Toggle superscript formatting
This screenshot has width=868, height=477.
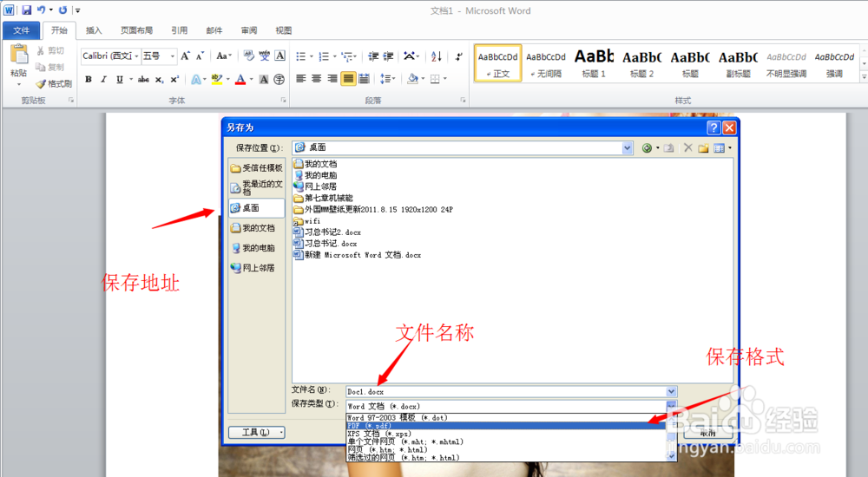(x=174, y=80)
